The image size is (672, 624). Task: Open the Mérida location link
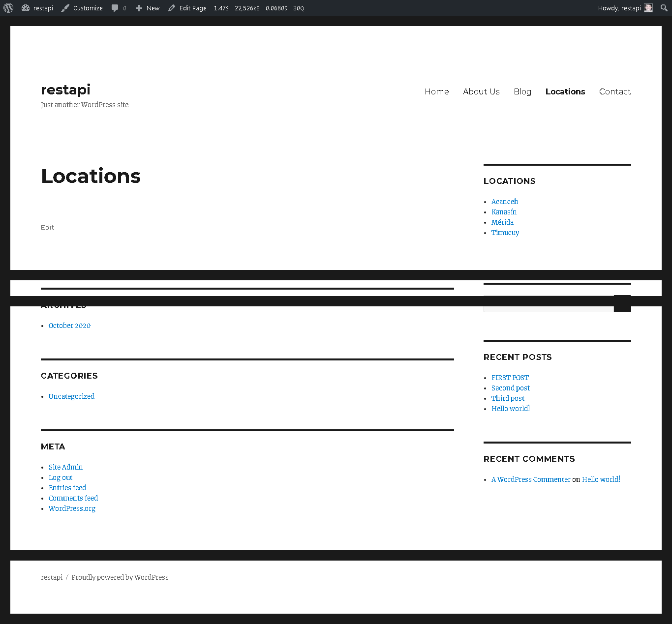pyautogui.click(x=502, y=222)
